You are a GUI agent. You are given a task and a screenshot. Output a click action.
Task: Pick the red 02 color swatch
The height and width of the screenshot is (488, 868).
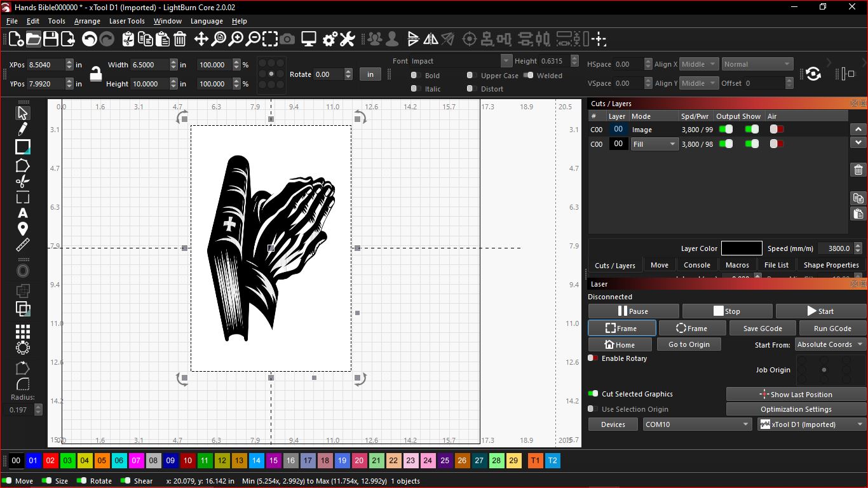[51, 461]
